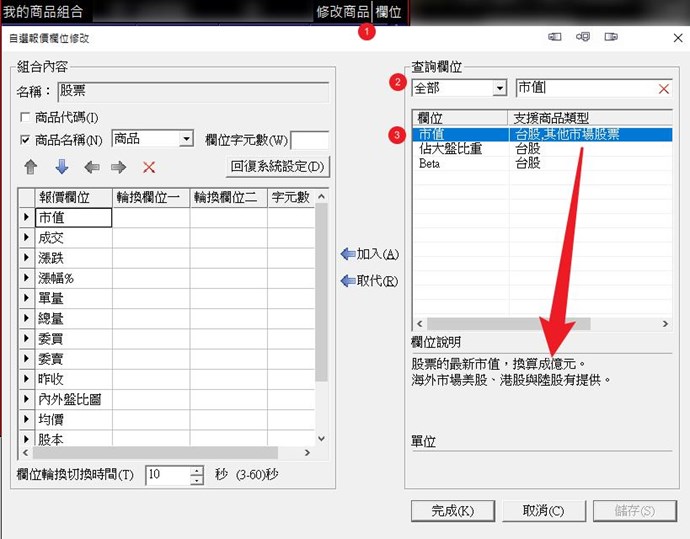Select the row arrow beside 成交
The image size is (690, 539).
tap(26, 238)
